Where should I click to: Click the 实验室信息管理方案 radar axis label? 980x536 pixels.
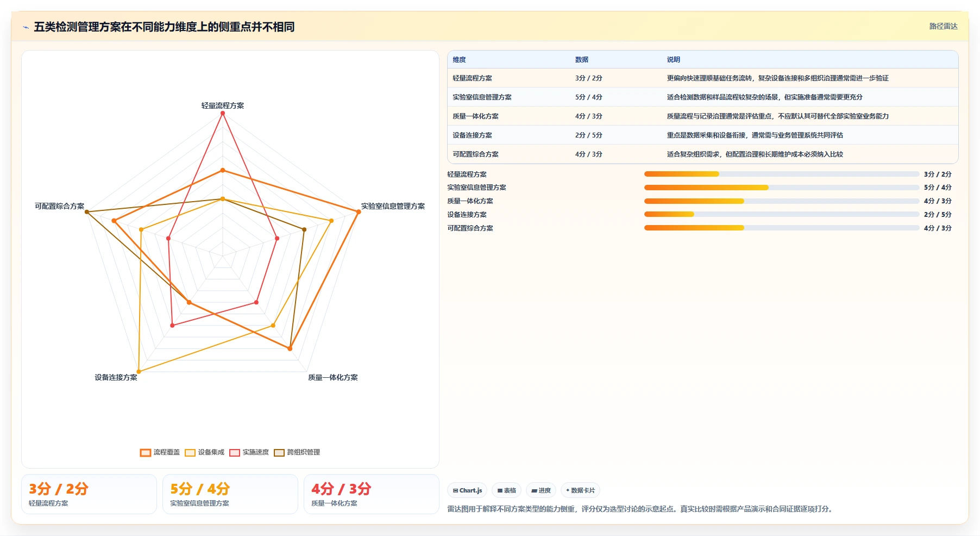coord(393,206)
